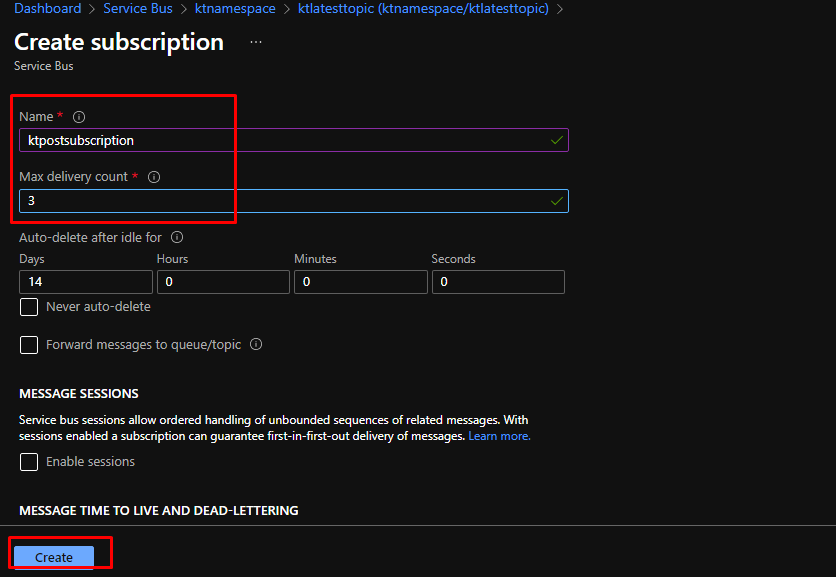Click the Days input field
The width and height of the screenshot is (836, 577).
click(x=85, y=282)
